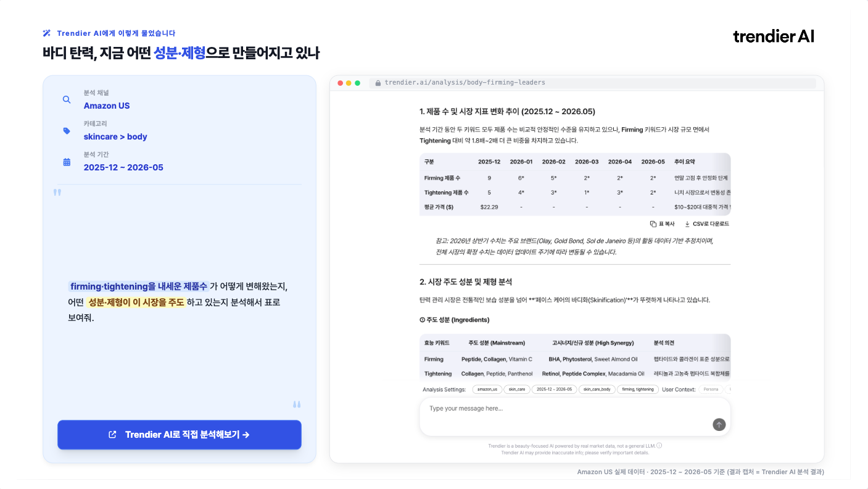Click the 추이 요약 column header

[685, 162]
